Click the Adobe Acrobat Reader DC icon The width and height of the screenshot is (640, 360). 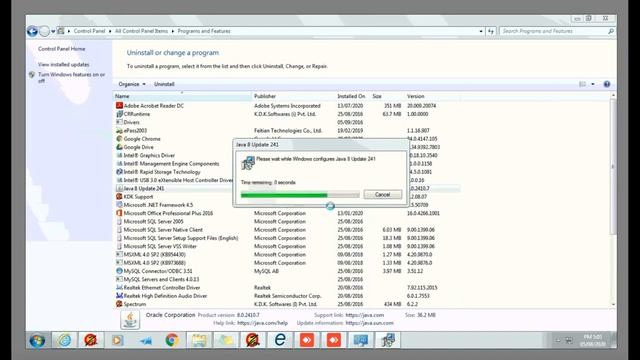tap(119, 105)
